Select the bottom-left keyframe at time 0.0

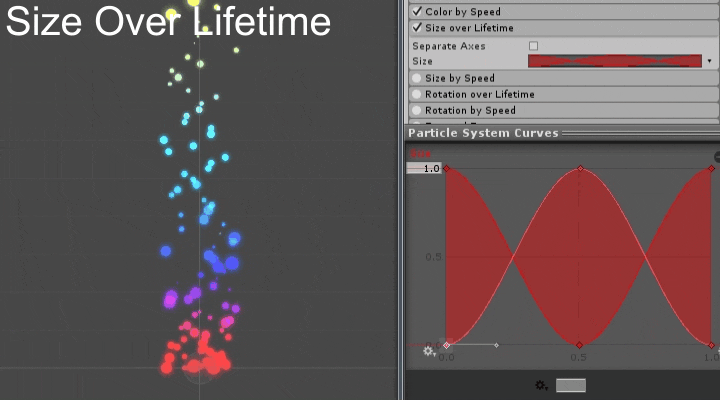[446, 345]
